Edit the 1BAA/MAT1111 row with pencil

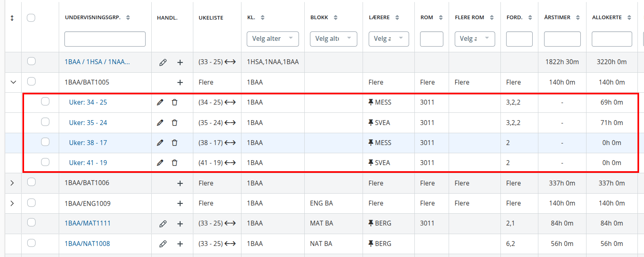163,224
